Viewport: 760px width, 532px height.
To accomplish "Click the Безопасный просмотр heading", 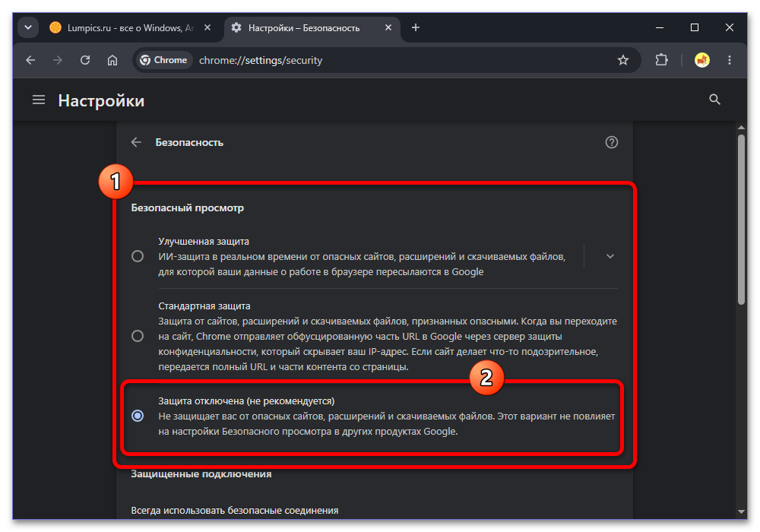I will [x=188, y=207].
